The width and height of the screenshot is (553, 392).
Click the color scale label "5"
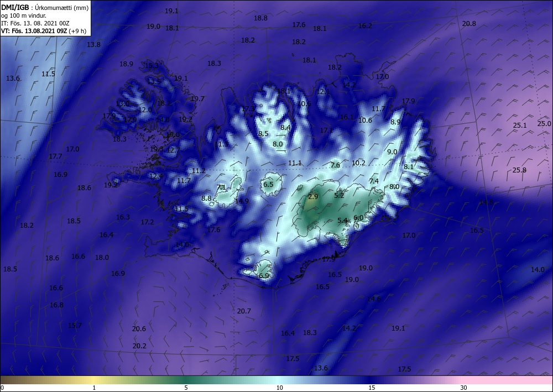[186, 388]
